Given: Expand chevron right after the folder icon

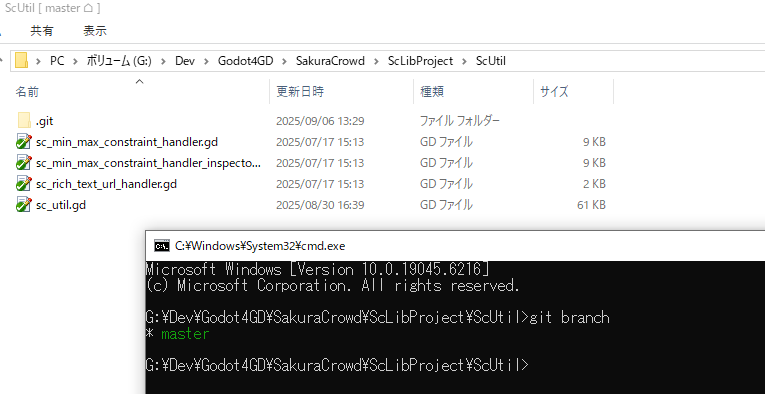Looking at the screenshot, I should (39, 61).
